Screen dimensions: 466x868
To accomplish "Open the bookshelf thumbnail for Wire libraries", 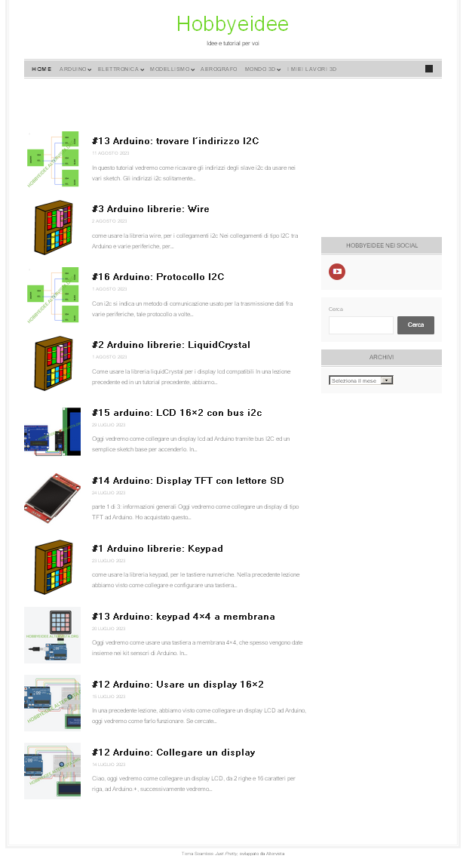I will click(53, 227).
